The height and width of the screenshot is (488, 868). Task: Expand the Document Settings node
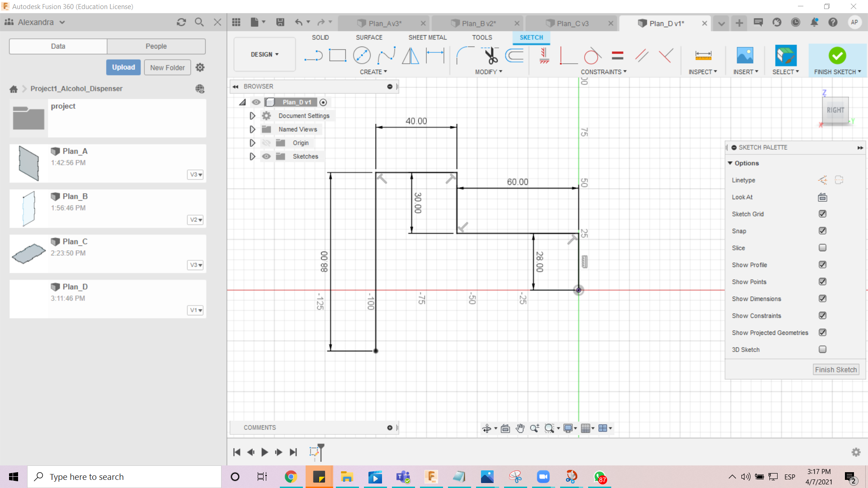(x=252, y=116)
